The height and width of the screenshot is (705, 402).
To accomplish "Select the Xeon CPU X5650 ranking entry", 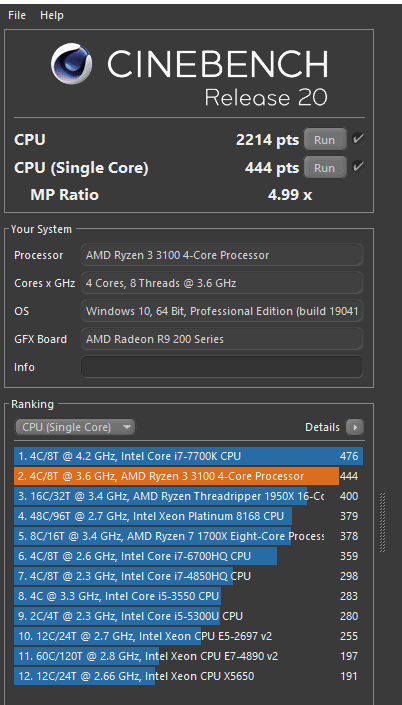I will (x=188, y=676).
